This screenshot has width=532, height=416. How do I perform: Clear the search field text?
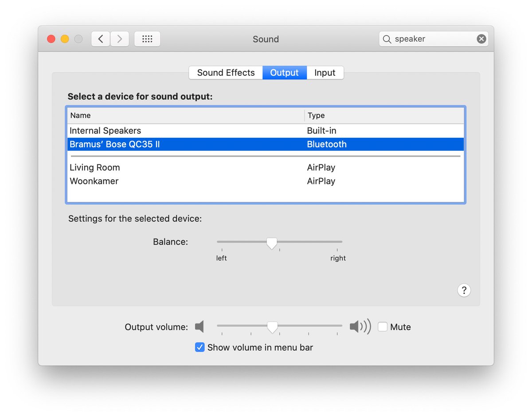[481, 39]
